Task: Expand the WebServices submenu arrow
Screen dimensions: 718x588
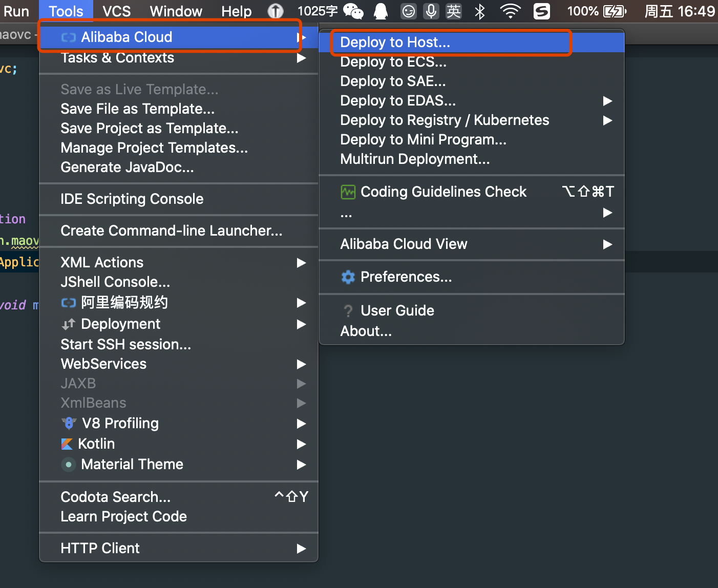Action: (302, 364)
